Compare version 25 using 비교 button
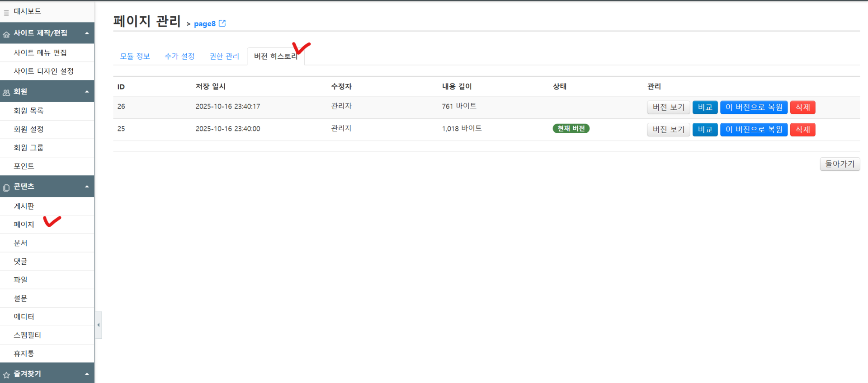 705,130
